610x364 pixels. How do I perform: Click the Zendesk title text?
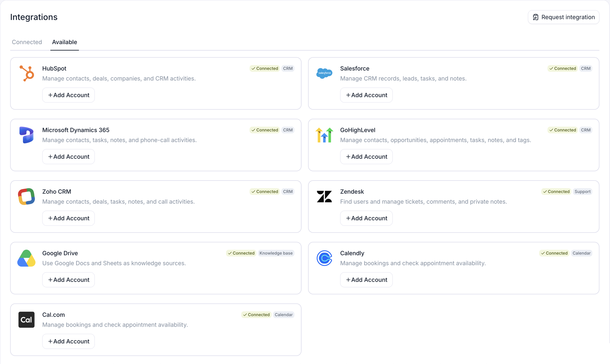[x=352, y=192]
